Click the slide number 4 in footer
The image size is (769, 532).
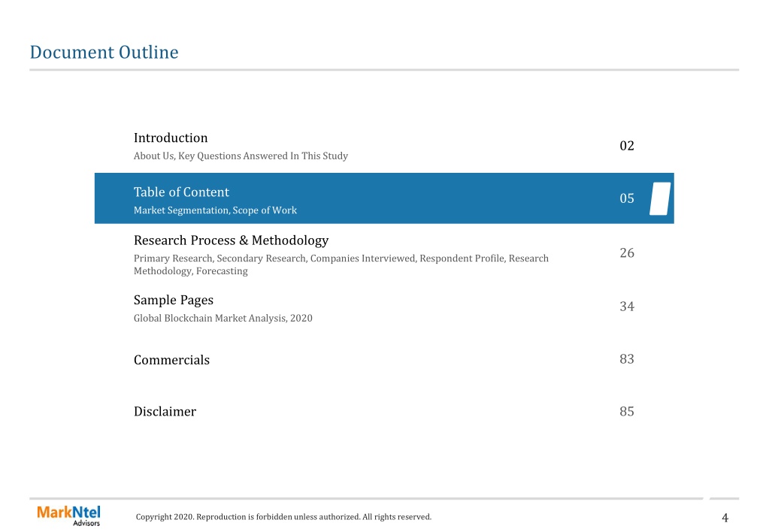click(x=725, y=518)
